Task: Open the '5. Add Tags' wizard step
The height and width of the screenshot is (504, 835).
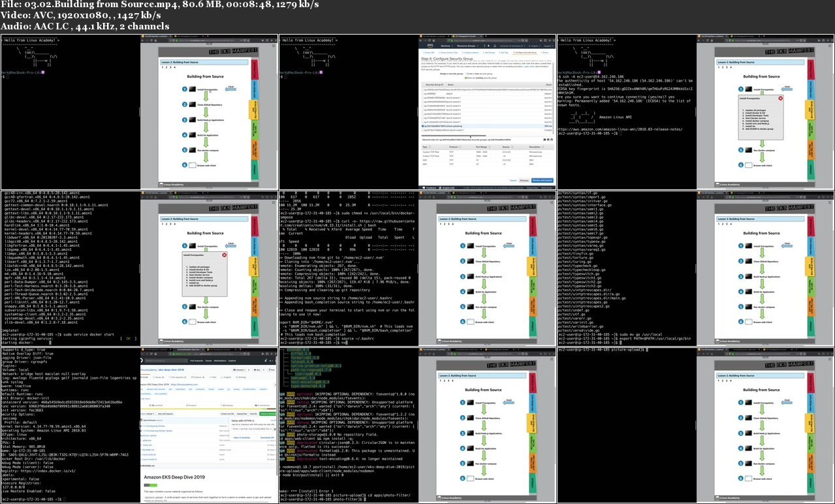Action: point(503,53)
